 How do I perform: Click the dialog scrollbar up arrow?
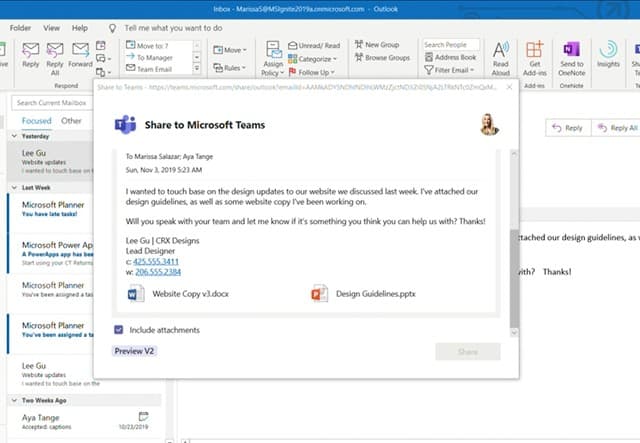(514, 154)
